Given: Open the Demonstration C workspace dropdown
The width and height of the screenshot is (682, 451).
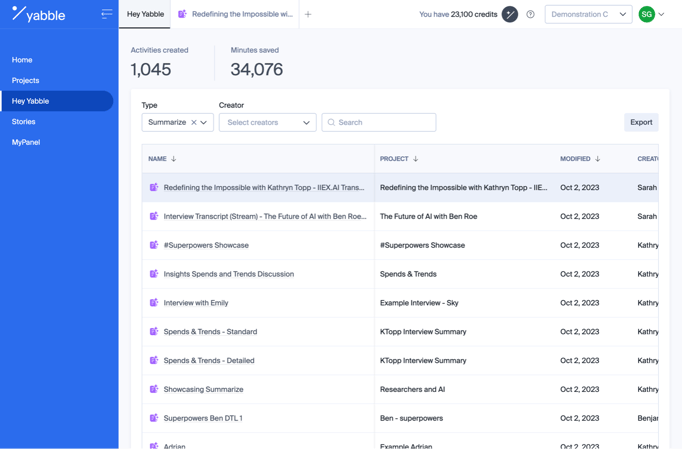Looking at the screenshot, I should pos(588,14).
